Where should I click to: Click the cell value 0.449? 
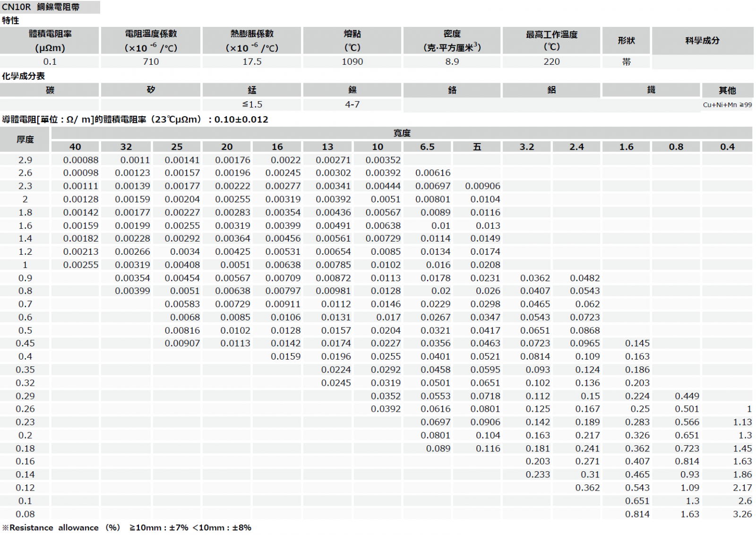(x=687, y=396)
